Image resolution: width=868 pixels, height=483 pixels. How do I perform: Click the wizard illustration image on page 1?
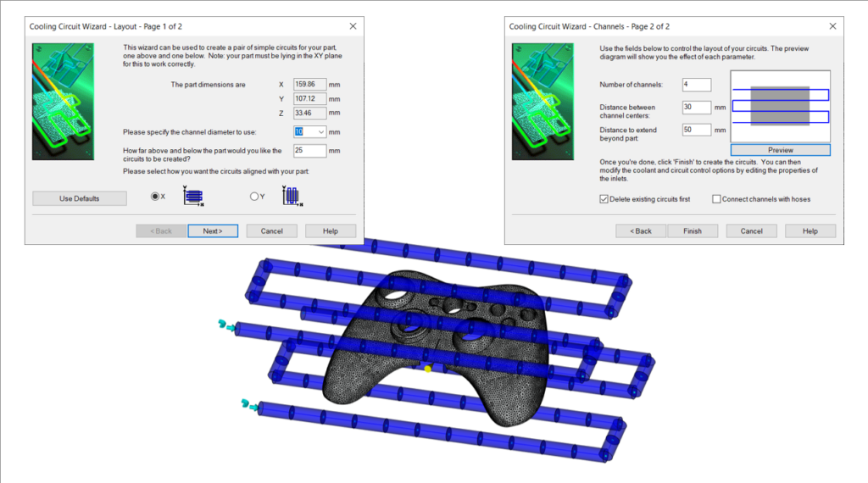(x=63, y=102)
